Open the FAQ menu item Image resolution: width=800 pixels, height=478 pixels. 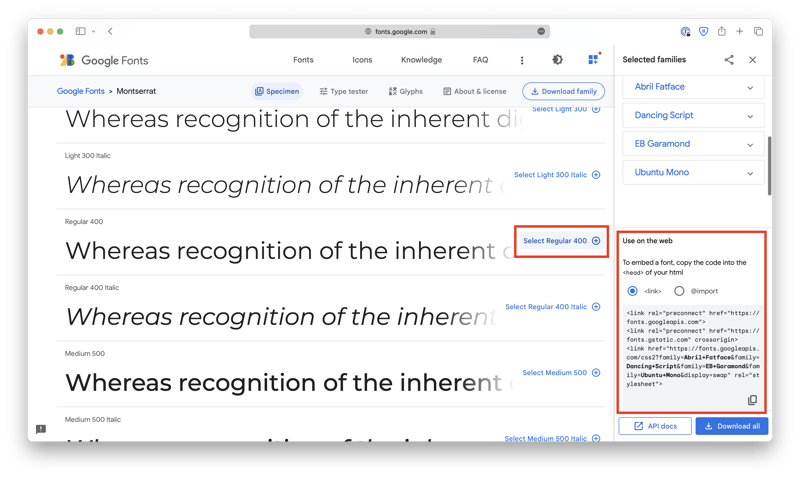pyautogui.click(x=480, y=60)
